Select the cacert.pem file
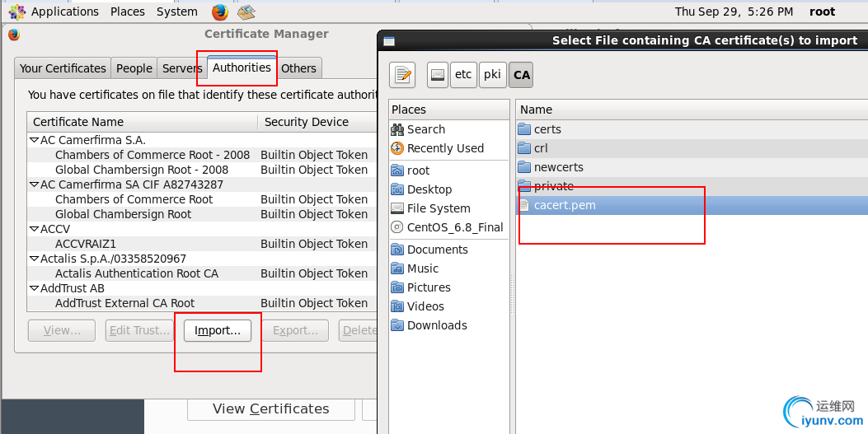The image size is (868, 434). click(692, 205)
